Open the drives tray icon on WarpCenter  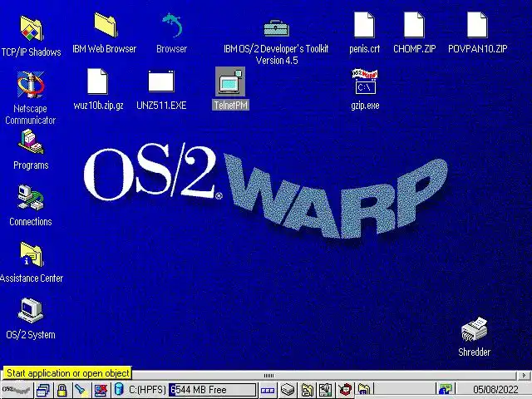[288, 390]
